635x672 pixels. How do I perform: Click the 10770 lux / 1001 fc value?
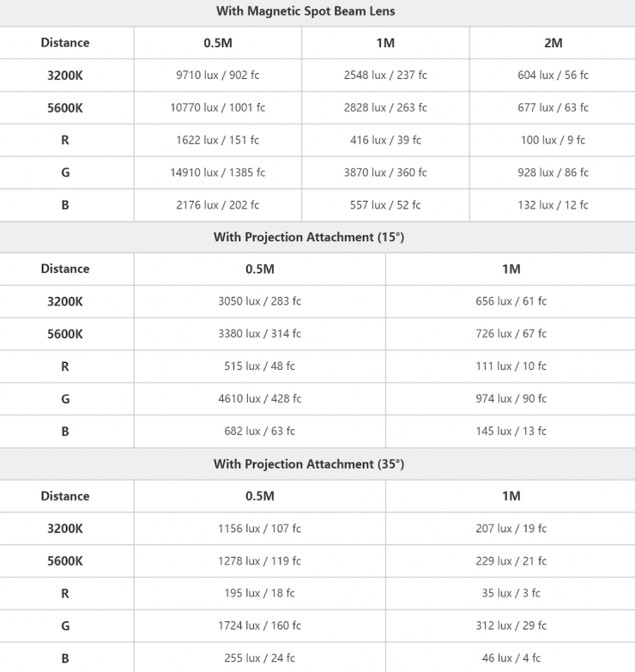click(217, 107)
